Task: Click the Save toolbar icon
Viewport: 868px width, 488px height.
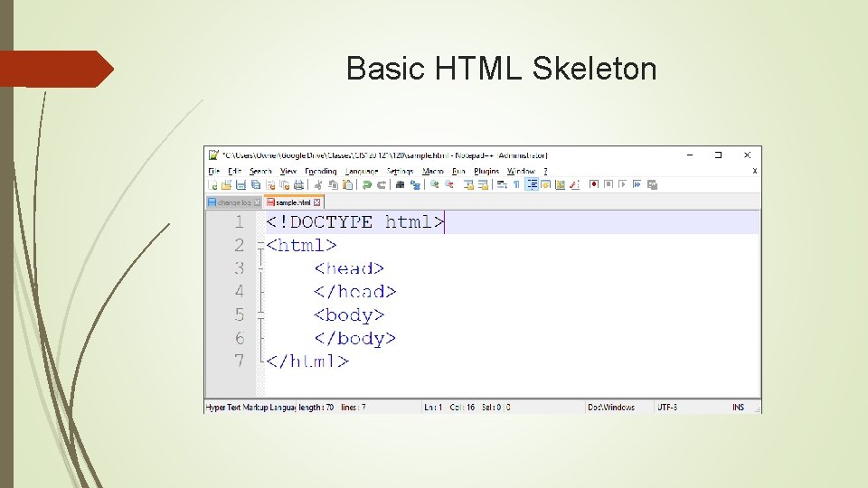Action: 241,184
